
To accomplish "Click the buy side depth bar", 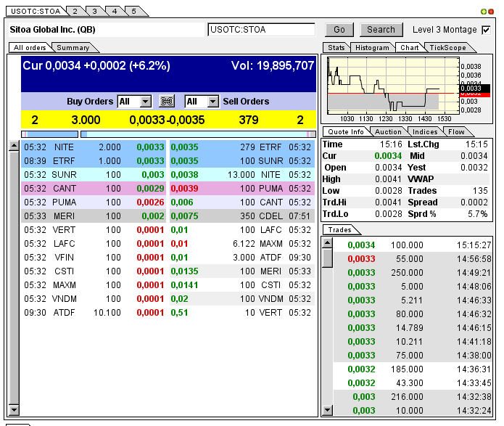I will point(50,134).
